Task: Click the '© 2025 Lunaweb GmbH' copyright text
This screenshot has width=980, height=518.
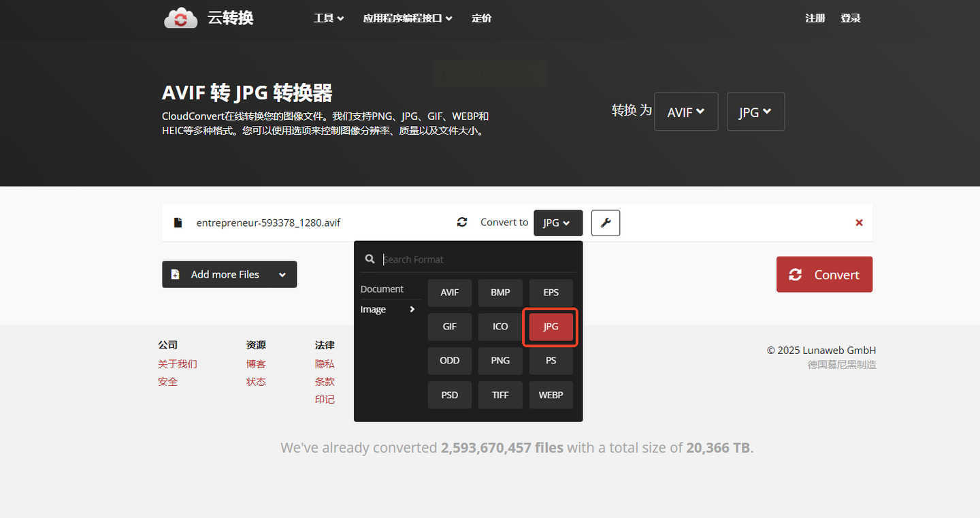Action: [x=821, y=351]
